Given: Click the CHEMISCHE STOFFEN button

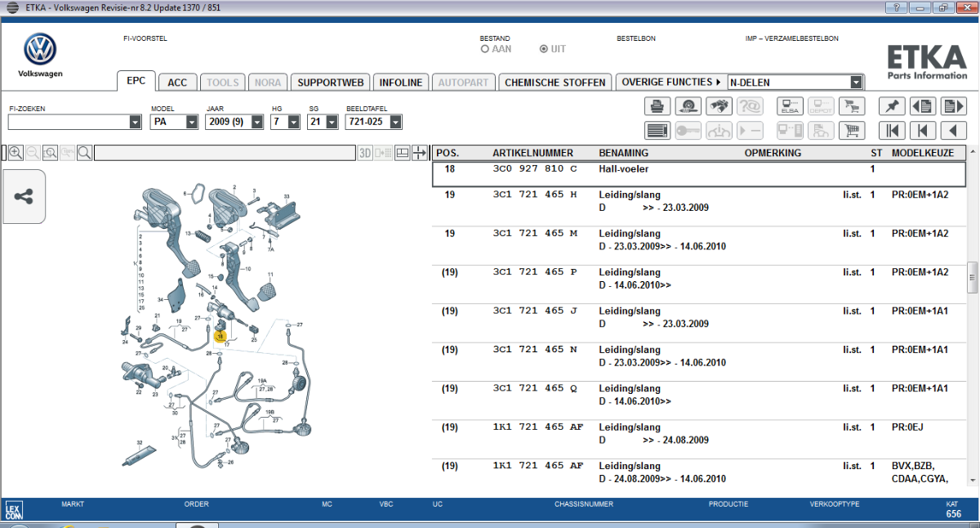Looking at the screenshot, I should 555,83.
